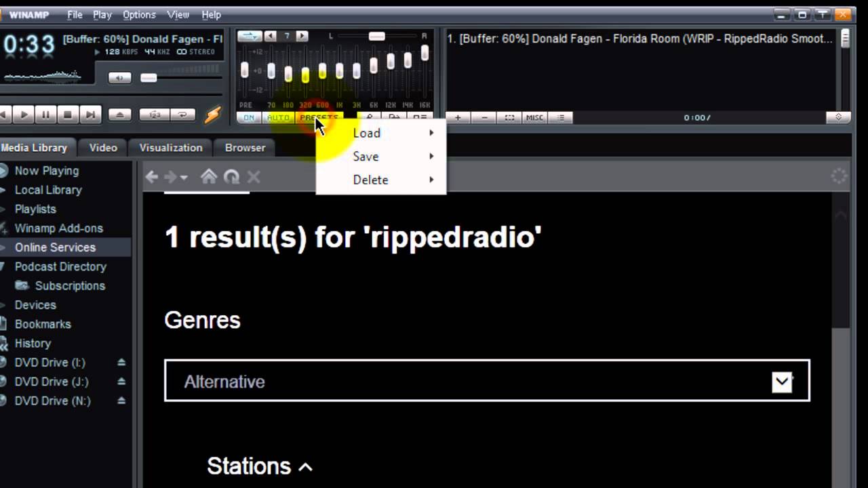This screenshot has width=868, height=488.
Task: Toggle shuffle mode
Action: [x=155, y=115]
